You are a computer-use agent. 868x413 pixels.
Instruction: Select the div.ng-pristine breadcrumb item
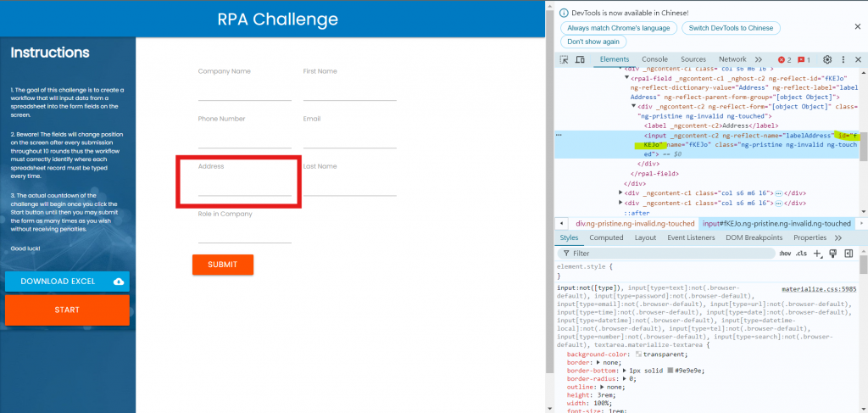[635, 224]
